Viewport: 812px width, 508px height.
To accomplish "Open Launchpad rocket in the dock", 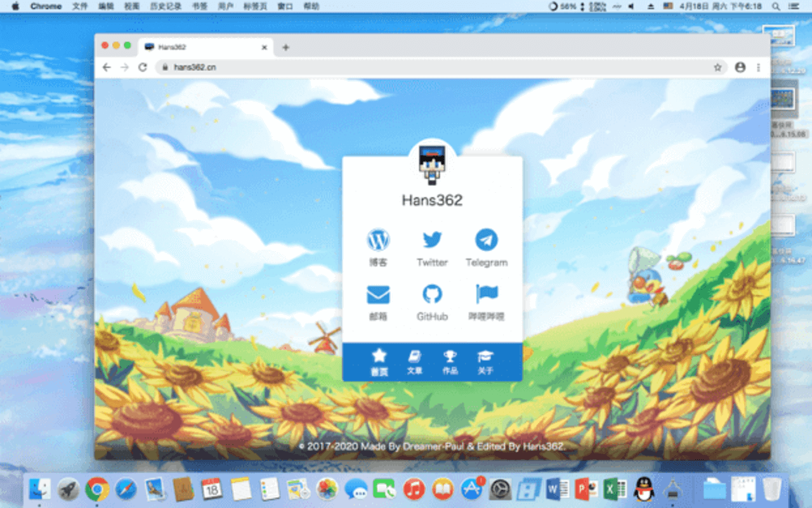I will click(69, 489).
